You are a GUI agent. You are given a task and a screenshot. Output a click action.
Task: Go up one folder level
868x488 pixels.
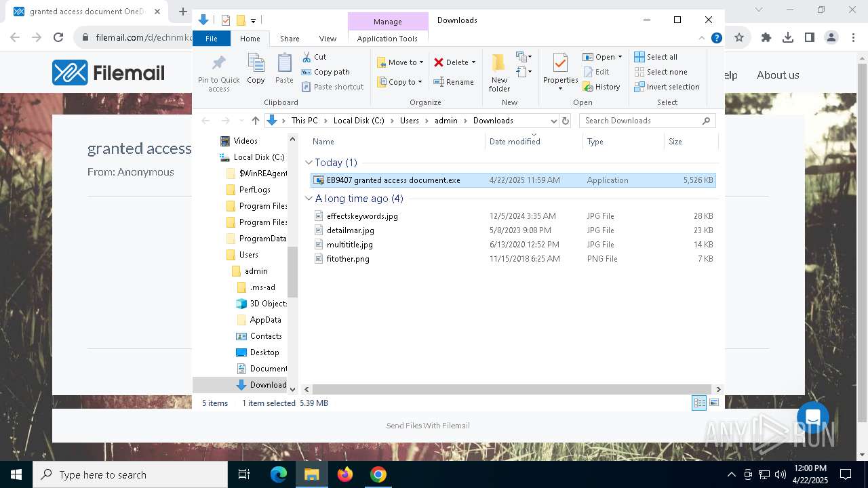point(255,121)
